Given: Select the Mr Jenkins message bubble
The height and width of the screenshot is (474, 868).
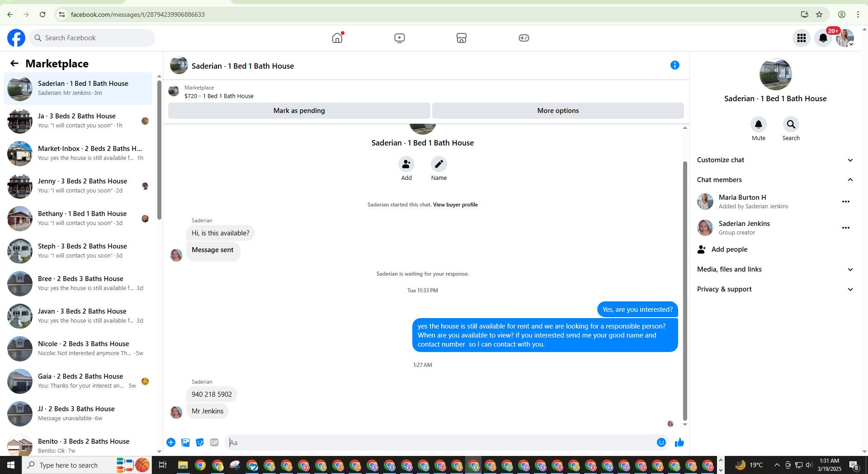Looking at the screenshot, I should 208,411.
